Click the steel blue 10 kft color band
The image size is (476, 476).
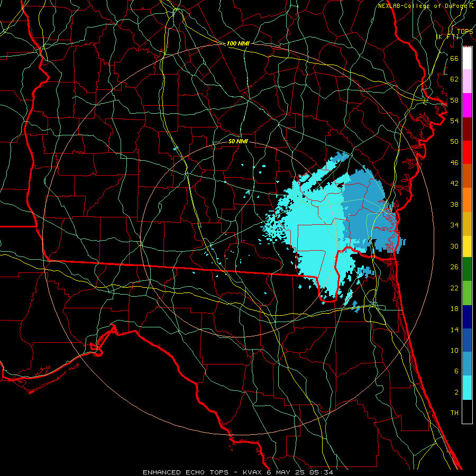click(x=467, y=364)
